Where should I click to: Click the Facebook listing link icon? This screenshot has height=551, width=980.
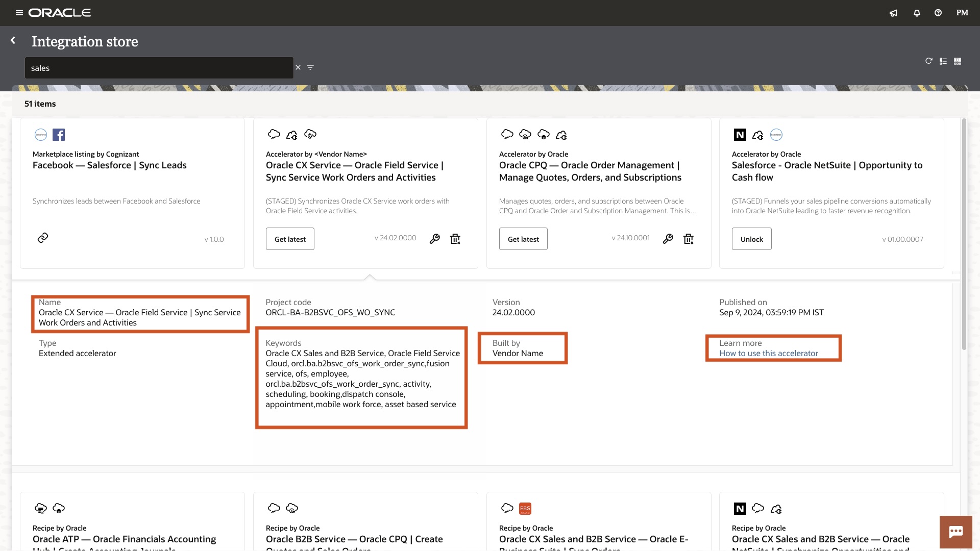43,238
